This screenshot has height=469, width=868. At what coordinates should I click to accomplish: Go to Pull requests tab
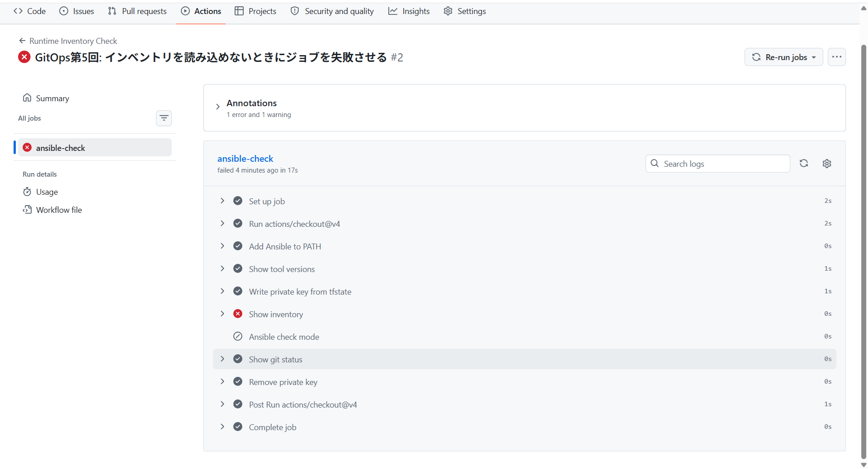pos(137,11)
